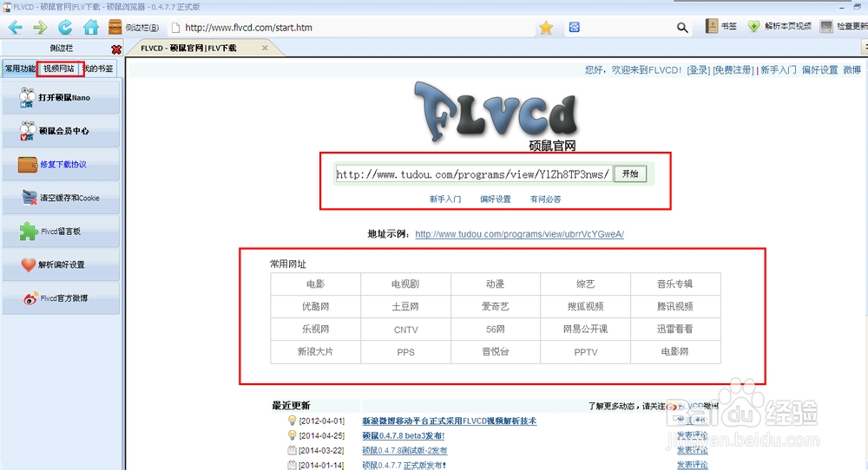Open 打开硕鼠Nano in sidebar

click(x=61, y=97)
